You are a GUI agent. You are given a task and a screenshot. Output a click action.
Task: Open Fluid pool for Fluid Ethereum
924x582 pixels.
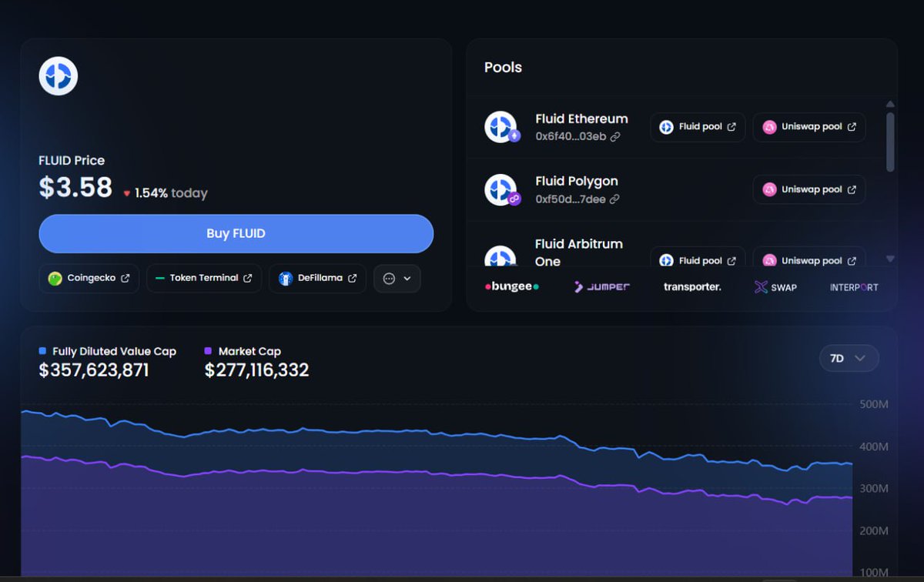698,127
